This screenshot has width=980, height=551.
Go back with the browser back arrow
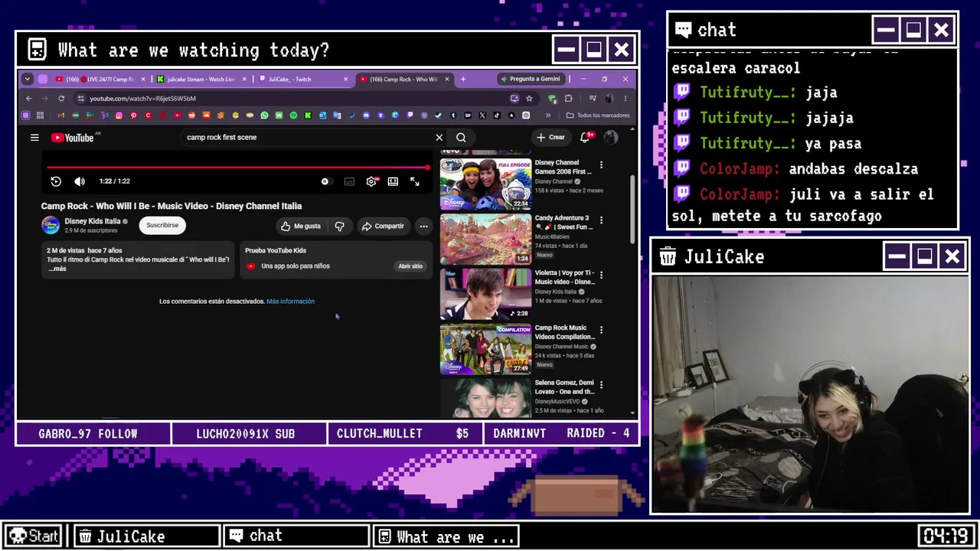click(x=29, y=99)
